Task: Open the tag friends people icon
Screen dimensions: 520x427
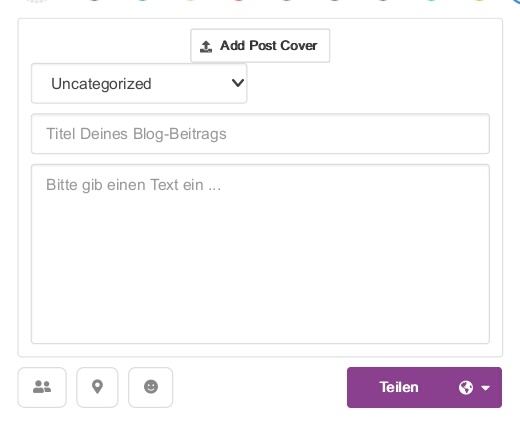Action: pyautogui.click(x=42, y=387)
